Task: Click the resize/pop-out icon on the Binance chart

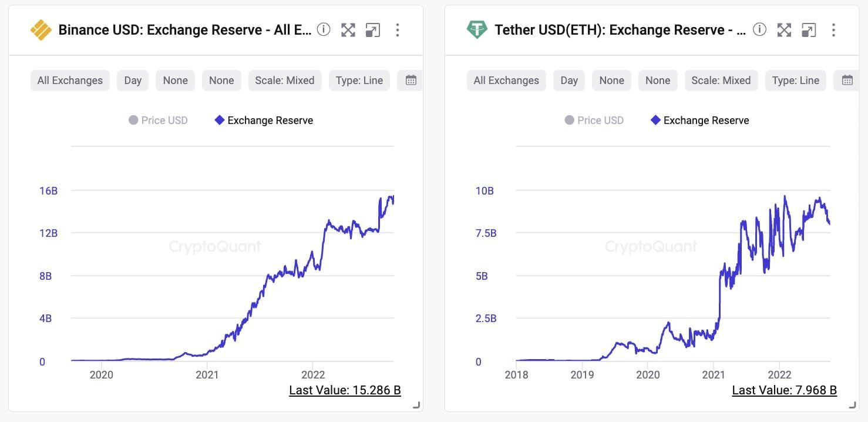Action: point(372,29)
